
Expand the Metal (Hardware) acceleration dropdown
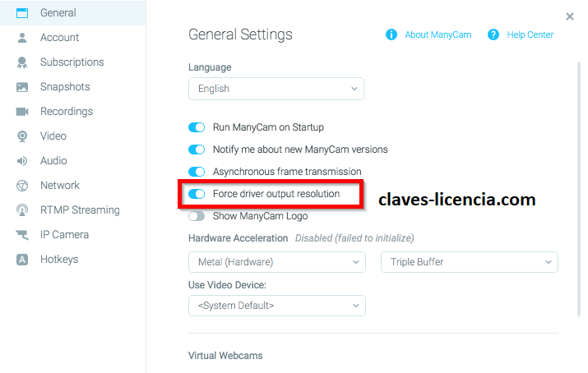(276, 262)
